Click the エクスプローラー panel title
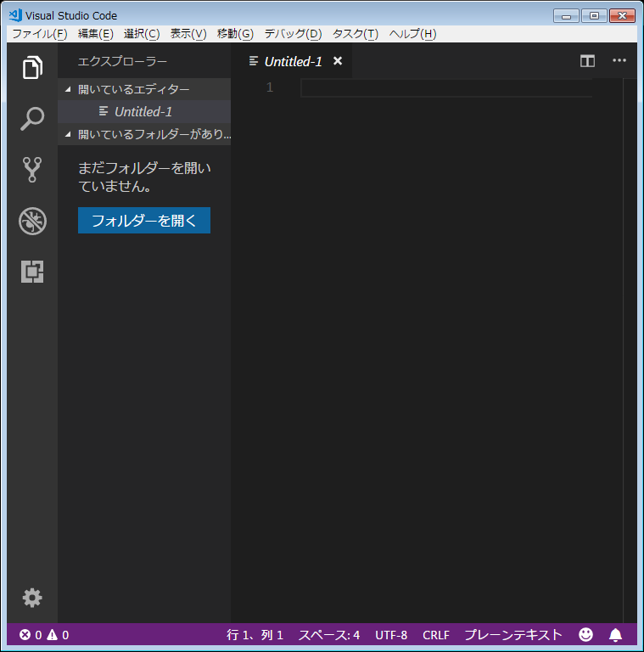 [x=122, y=61]
